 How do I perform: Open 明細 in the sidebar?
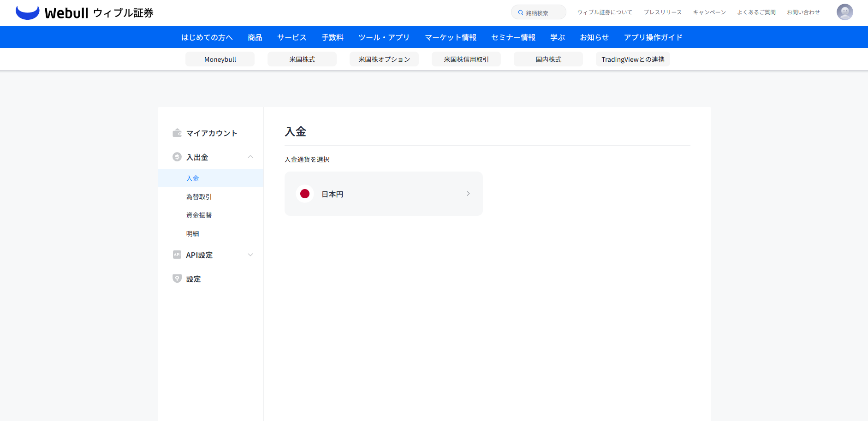pos(193,234)
